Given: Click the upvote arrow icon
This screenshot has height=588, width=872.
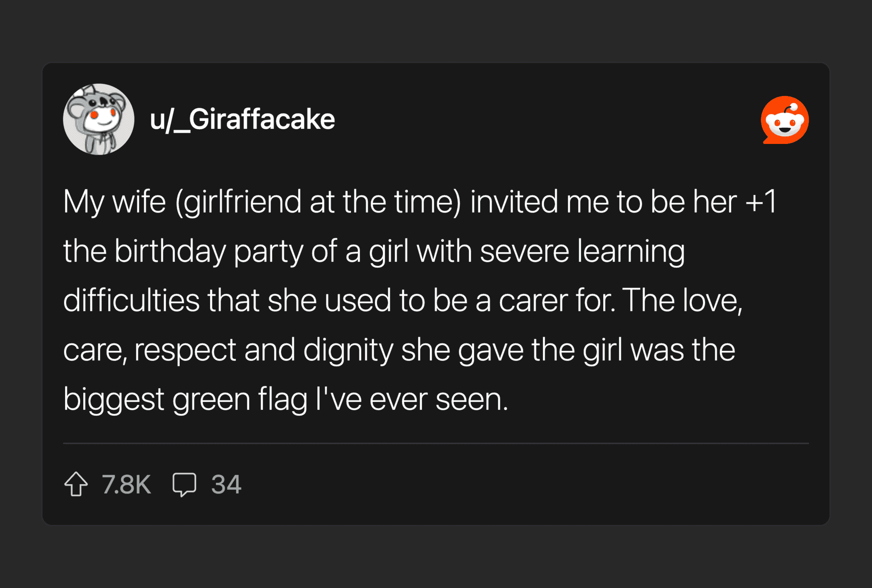Looking at the screenshot, I should click(76, 484).
